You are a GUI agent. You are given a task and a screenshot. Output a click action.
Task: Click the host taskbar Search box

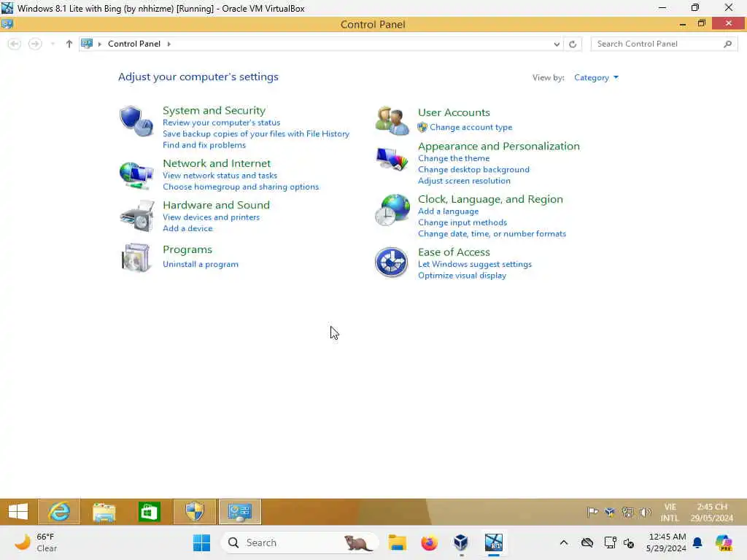tap(300, 542)
